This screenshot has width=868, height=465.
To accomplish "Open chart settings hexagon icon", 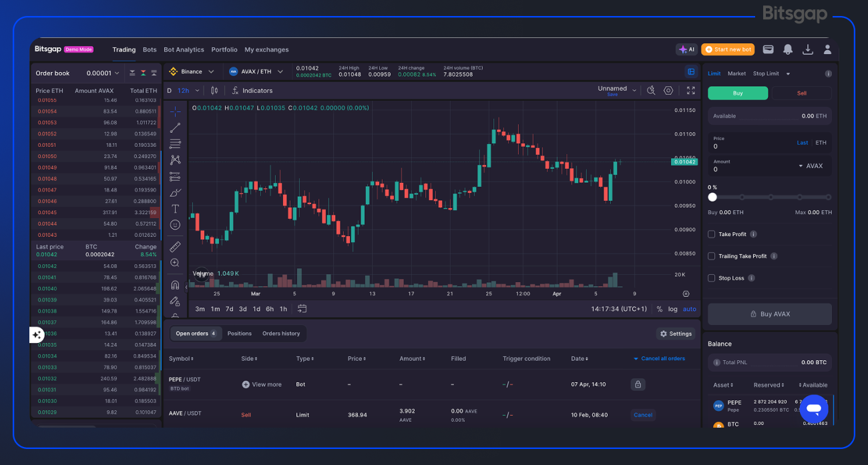I will 668,91.
